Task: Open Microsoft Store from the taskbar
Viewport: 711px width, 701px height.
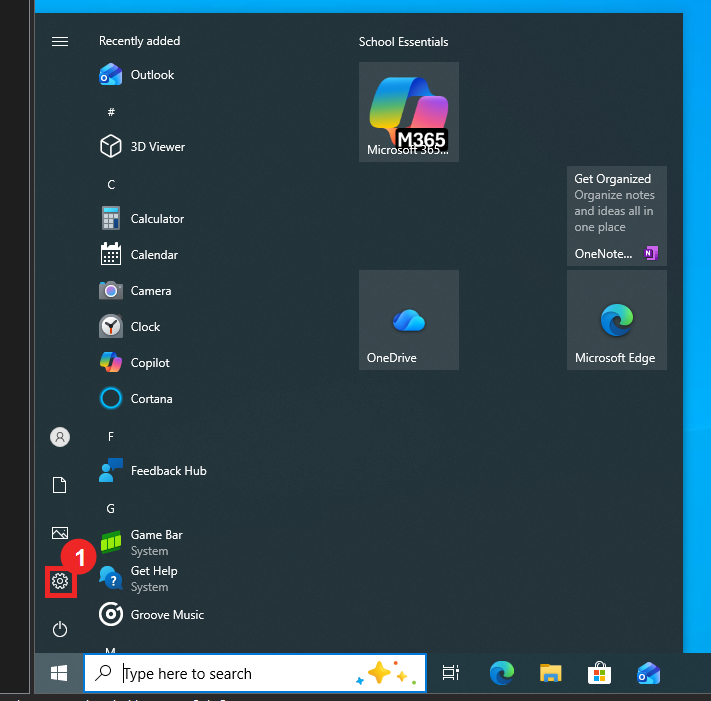Action: [599, 673]
